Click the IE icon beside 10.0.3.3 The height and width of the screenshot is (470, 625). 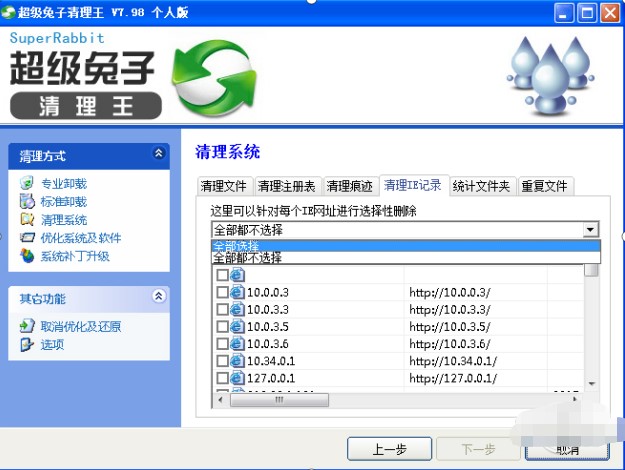237,309
